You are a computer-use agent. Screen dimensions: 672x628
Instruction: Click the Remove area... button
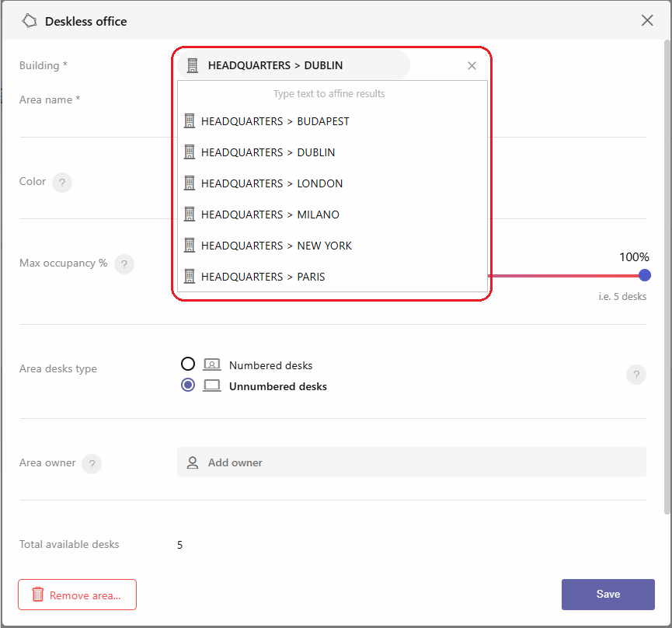point(77,595)
